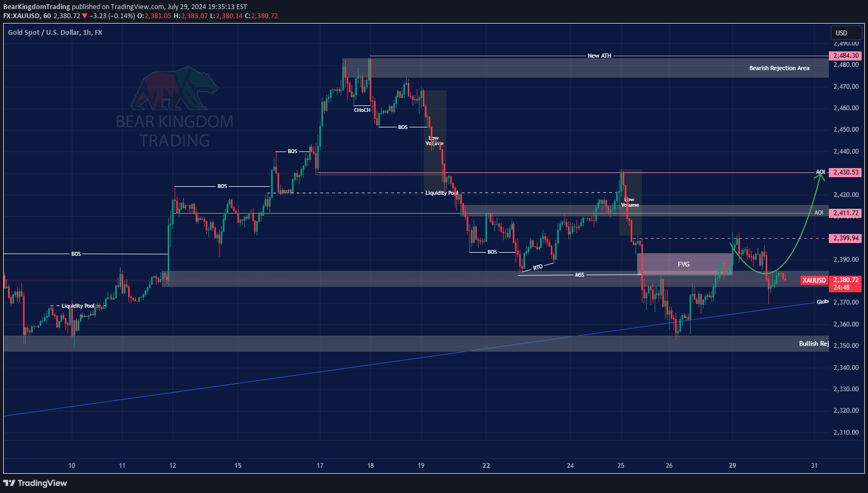868x493 pixels.
Task: Click the USD currency button
Action: 846,33
